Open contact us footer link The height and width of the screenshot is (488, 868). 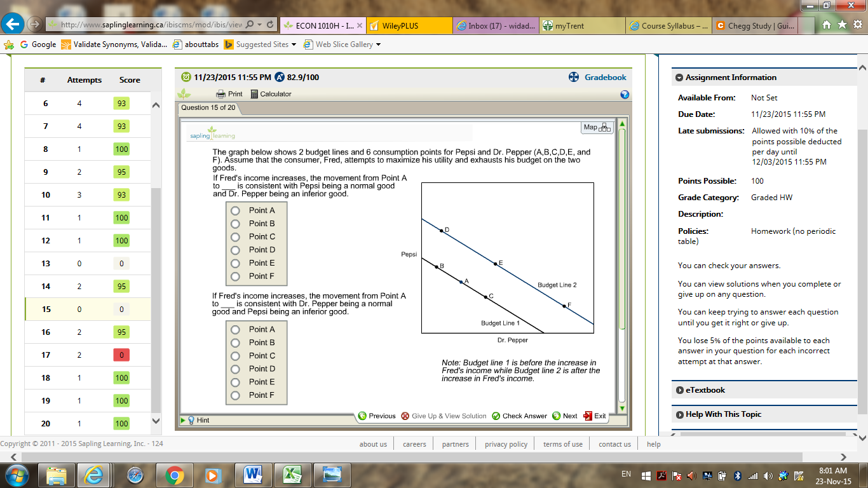coord(614,444)
